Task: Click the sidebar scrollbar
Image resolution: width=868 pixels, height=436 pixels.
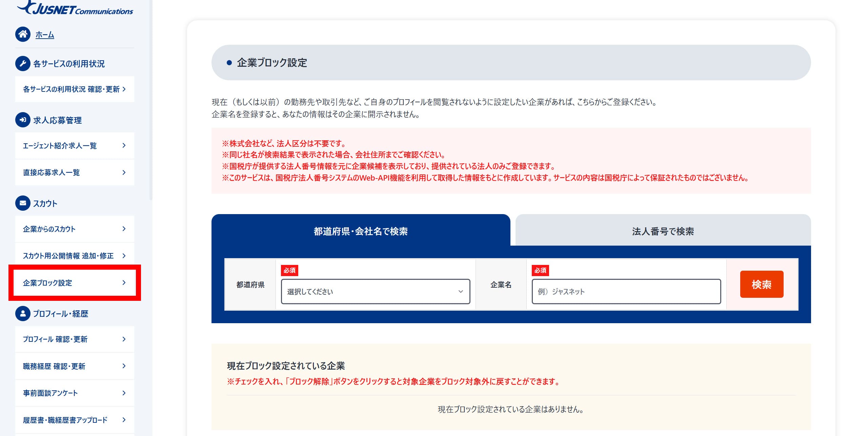Action: tap(151, 100)
